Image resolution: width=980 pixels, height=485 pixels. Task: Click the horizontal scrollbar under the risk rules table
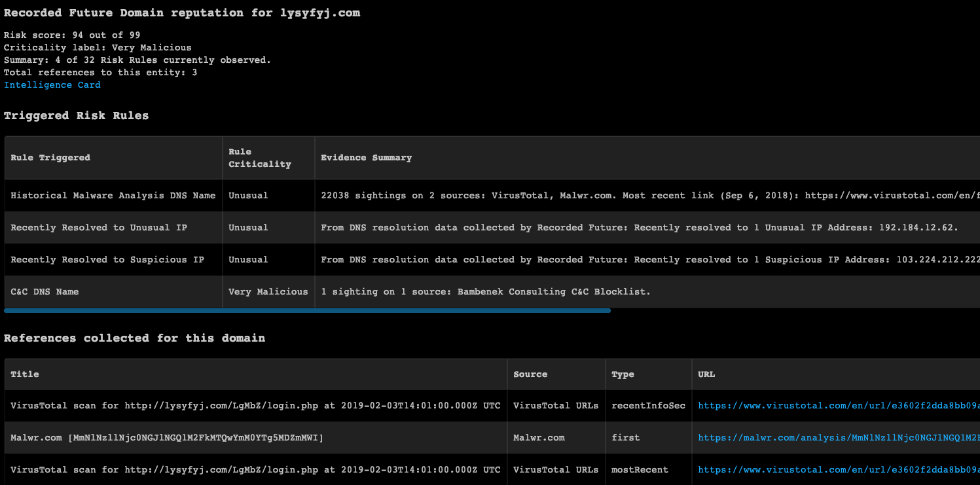click(307, 310)
